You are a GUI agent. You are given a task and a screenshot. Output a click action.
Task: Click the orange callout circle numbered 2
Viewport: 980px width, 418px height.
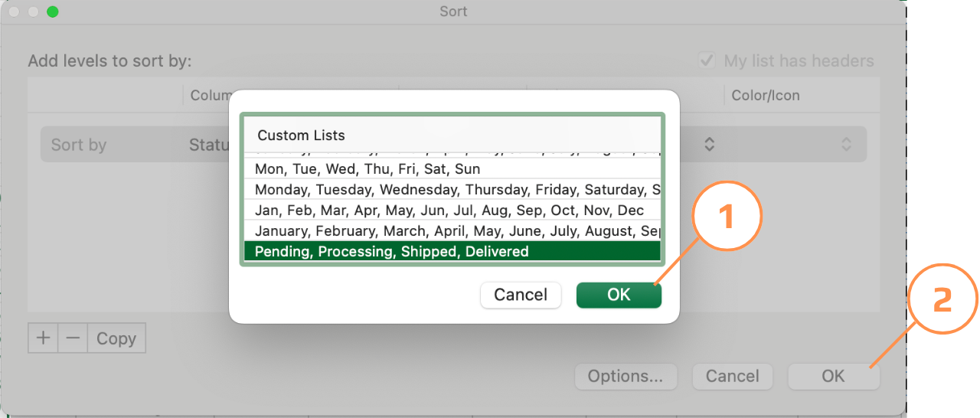[942, 299]
